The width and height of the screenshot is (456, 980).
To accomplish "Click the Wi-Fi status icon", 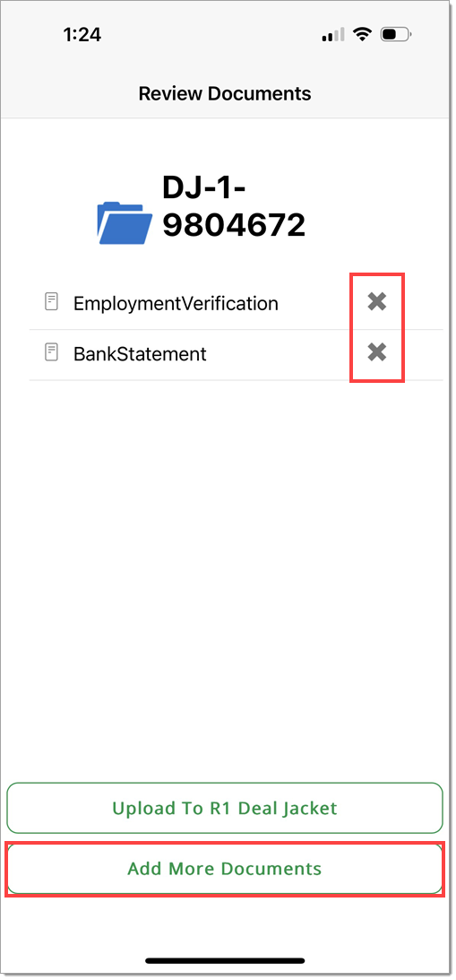I will coord(362,35).
